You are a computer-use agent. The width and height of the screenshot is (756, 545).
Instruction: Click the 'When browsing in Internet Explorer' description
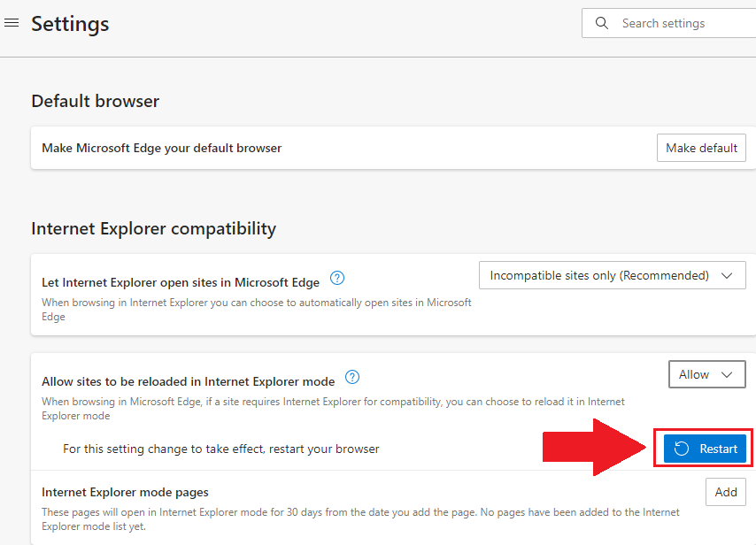click(257, 310)
